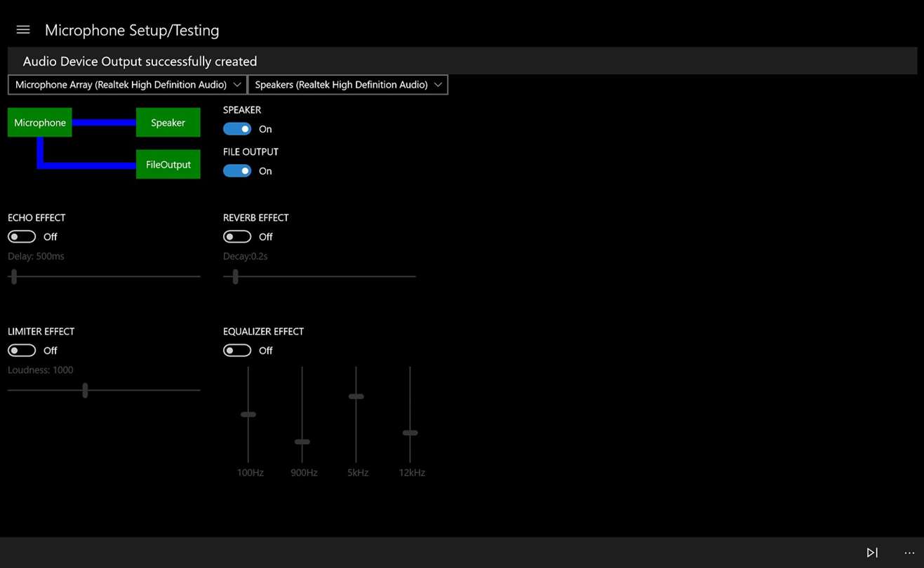Click the 'Decay:0.2s' label
The image size is (924, 568).
click(246, 257)
